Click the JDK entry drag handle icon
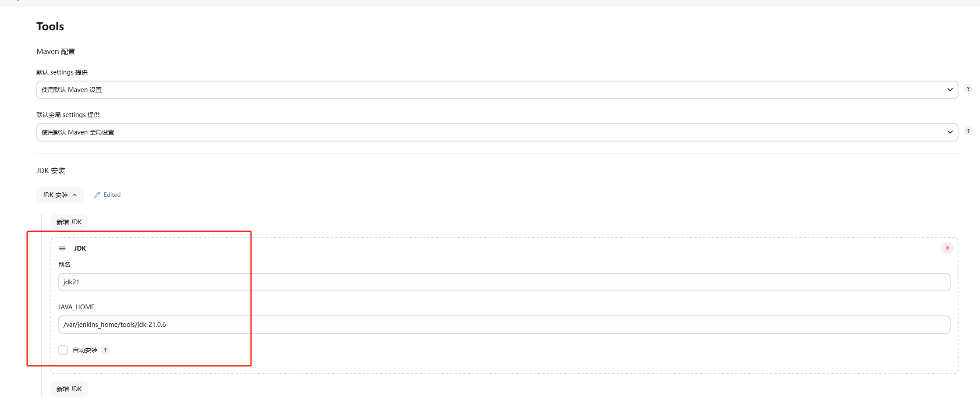The image size is (980, 400). (x=62, y=248)
